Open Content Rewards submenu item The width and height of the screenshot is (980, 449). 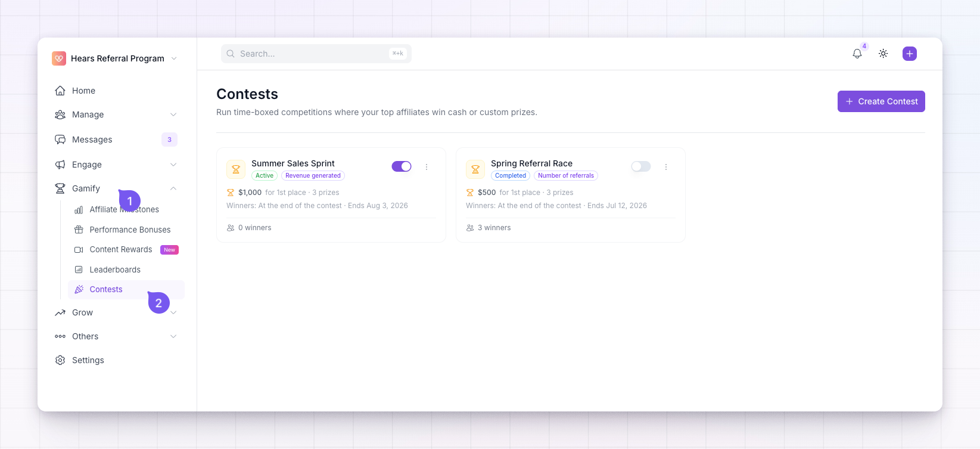(121, 249)
